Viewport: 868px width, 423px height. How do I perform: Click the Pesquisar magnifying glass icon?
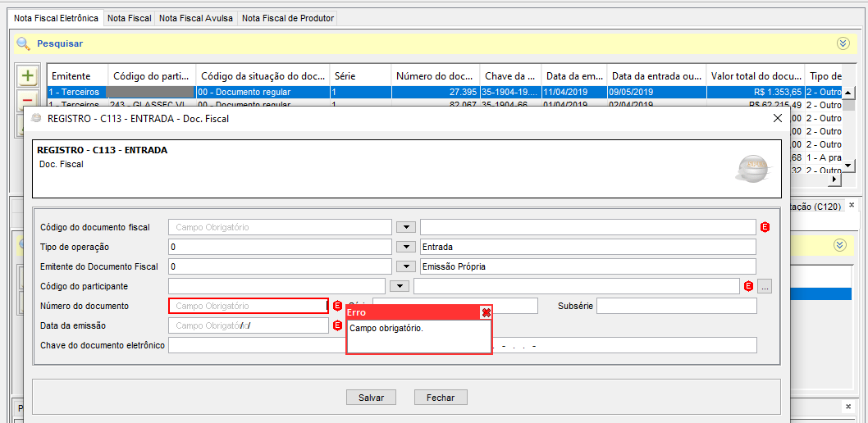(x=23, y=43)
